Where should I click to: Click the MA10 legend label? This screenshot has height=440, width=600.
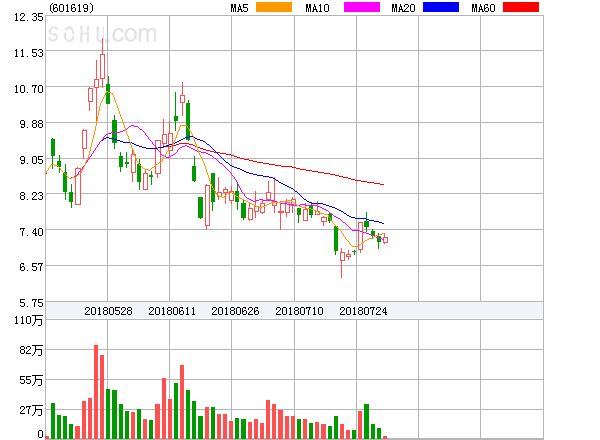[317, 8]
